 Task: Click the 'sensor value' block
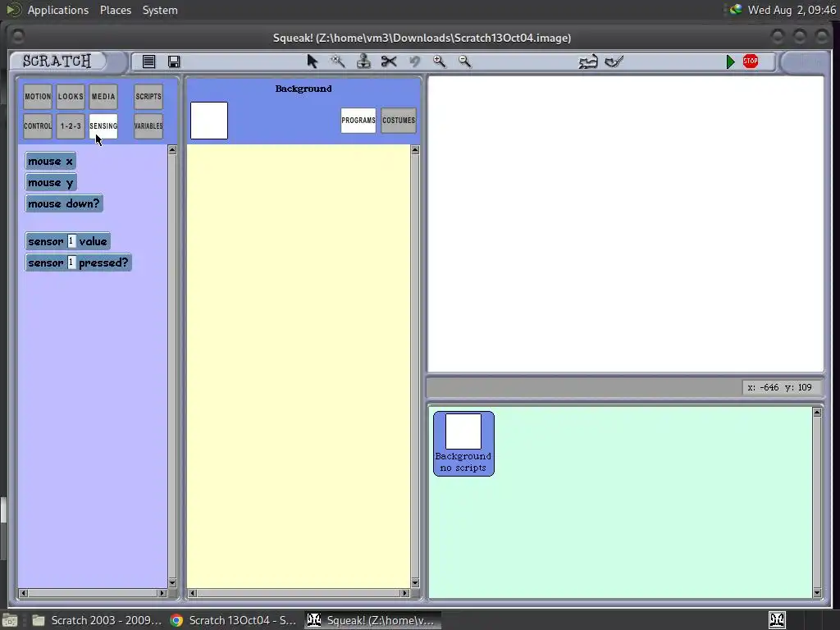click(67, 241)
